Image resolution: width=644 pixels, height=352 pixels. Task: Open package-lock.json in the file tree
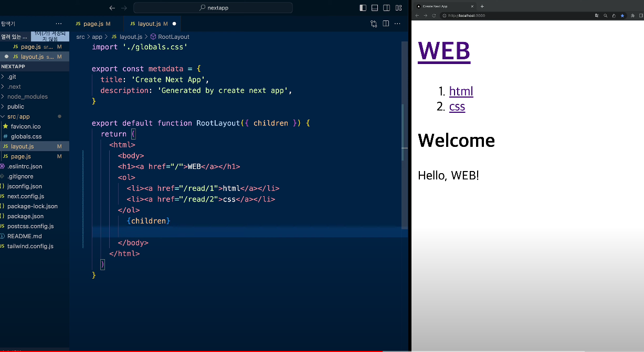(x=35, y=206)
